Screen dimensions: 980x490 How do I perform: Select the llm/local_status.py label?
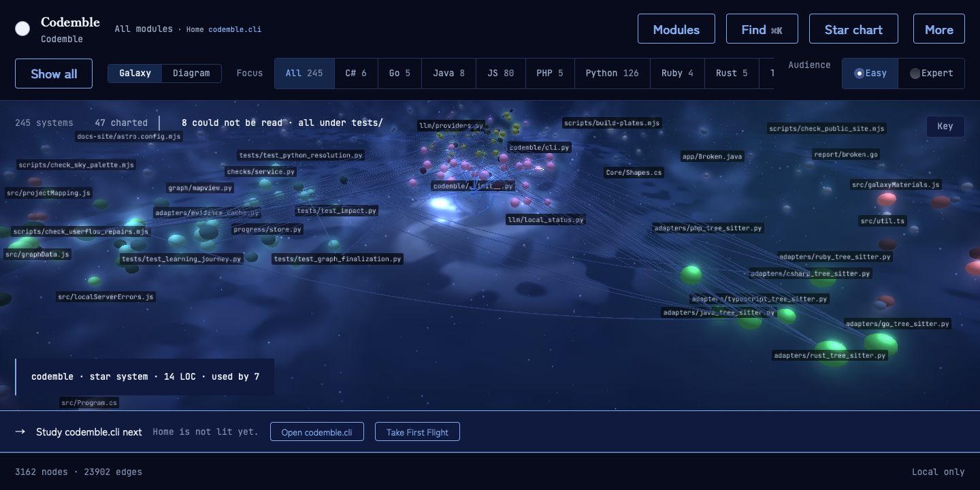pos(546,220)
